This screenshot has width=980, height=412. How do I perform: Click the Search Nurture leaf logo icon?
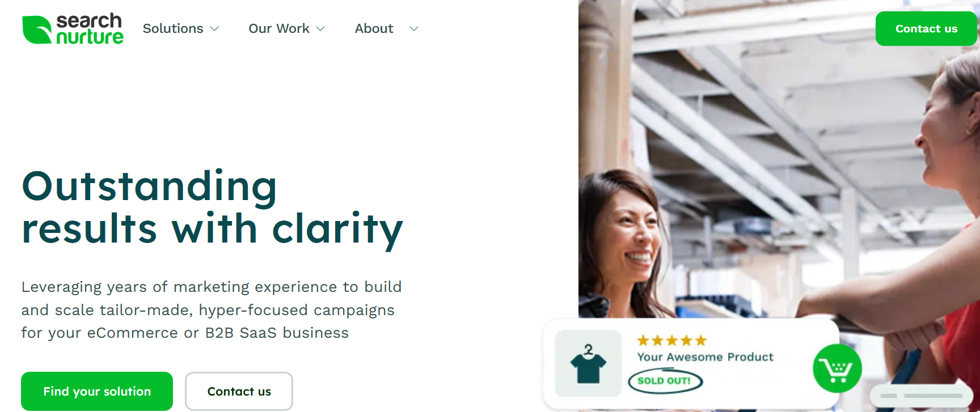pyautogui.click(x=37, y=29)
